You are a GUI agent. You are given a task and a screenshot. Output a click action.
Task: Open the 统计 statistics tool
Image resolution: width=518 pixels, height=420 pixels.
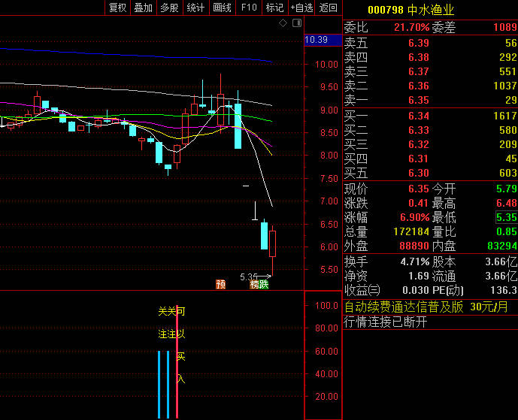coord(196,8)
